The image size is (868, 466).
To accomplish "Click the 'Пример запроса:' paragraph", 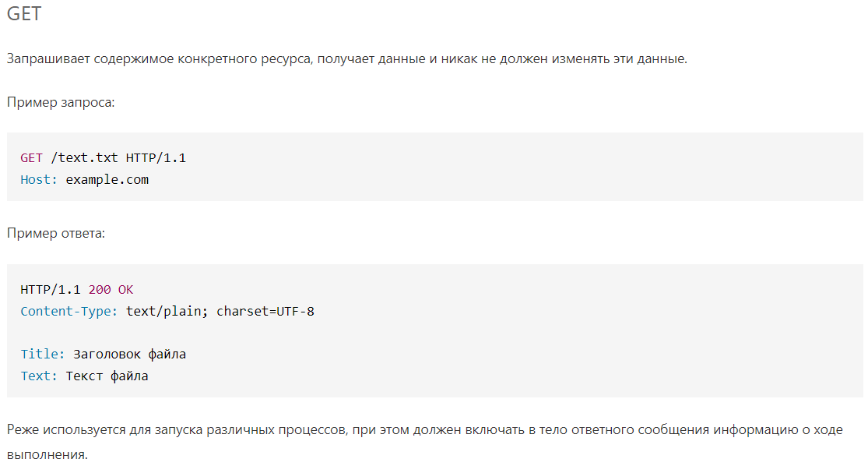I will 61,103.
